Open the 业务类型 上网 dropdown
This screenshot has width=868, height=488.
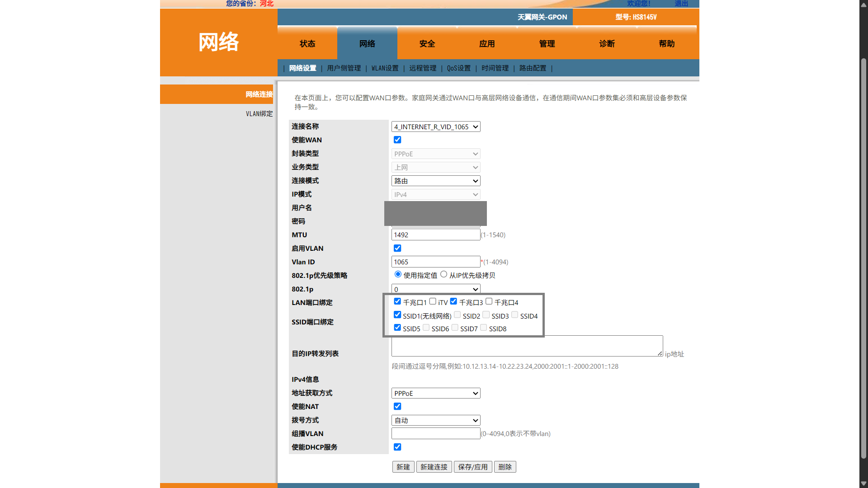point(436,168)
